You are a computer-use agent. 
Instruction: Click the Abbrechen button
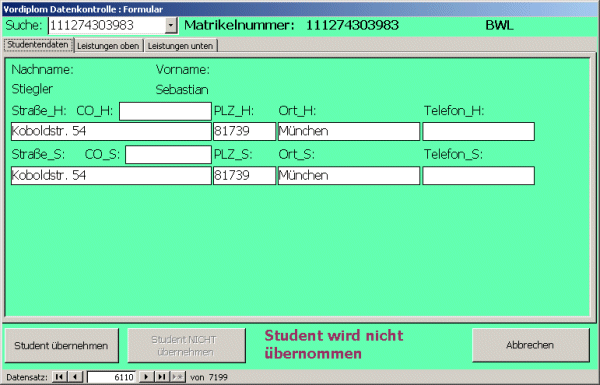530,345
